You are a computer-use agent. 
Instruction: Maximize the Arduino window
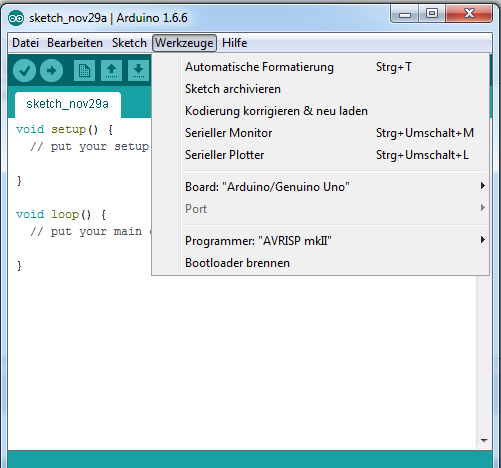tap(432, 14)
